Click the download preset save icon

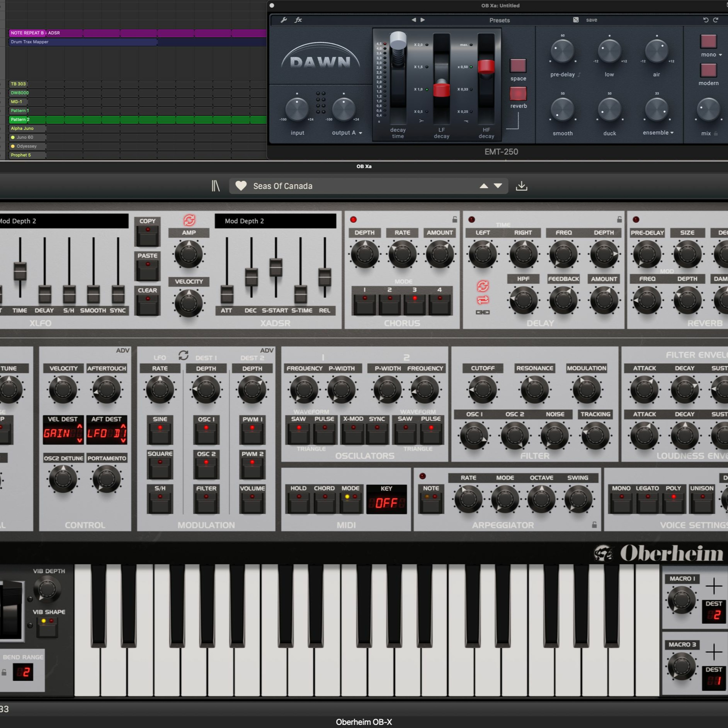[521, 186]
